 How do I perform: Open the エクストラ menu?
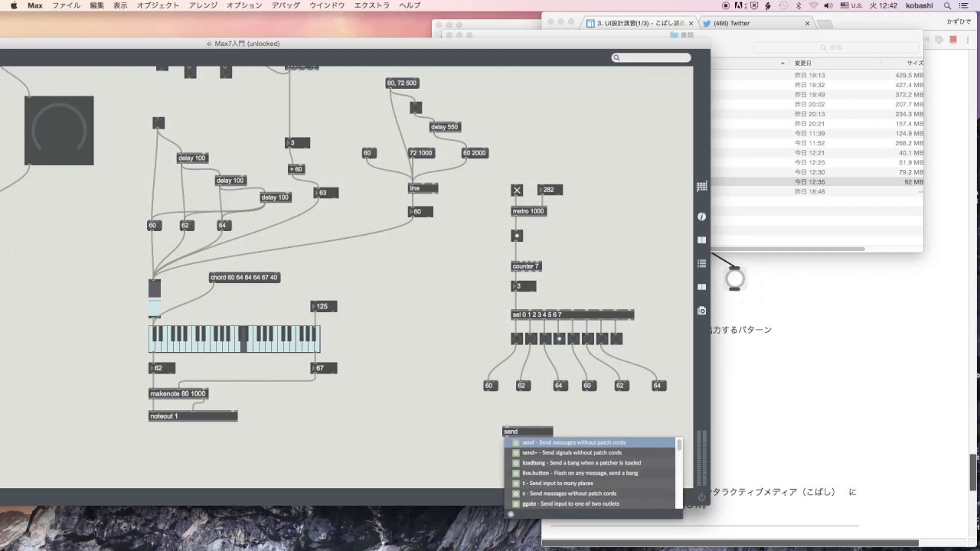pos(372,5)
